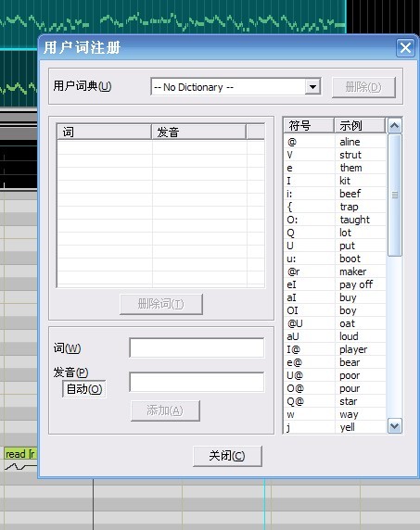Select the 'U@' symbol row 'poor'
The image size is (420, 530).
tap(335, 375)
